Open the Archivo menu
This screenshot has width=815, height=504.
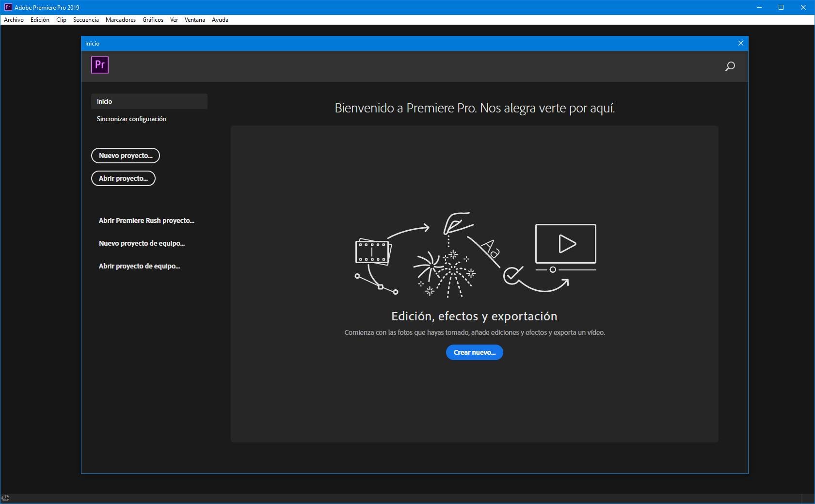14,20
